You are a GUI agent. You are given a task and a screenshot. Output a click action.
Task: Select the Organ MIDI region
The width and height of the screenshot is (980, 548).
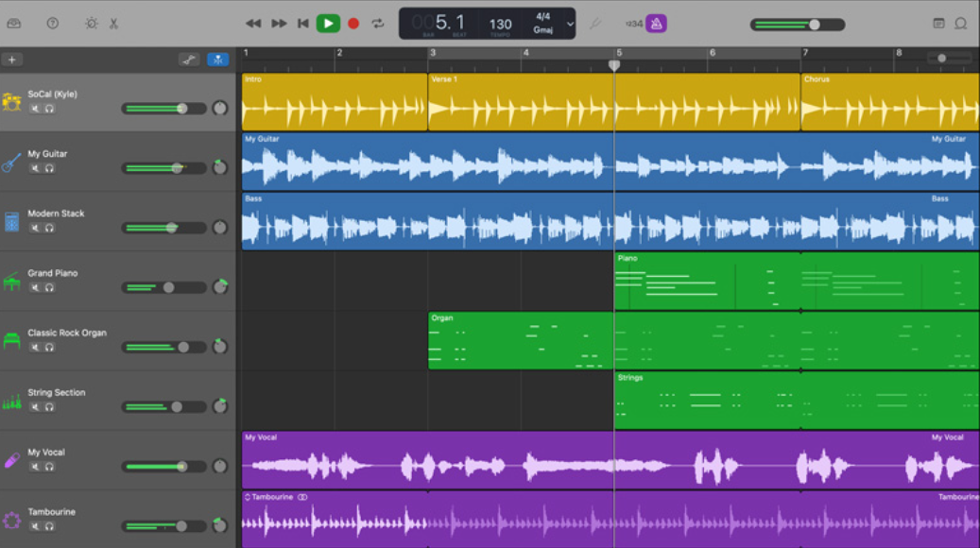coord(704,340)
